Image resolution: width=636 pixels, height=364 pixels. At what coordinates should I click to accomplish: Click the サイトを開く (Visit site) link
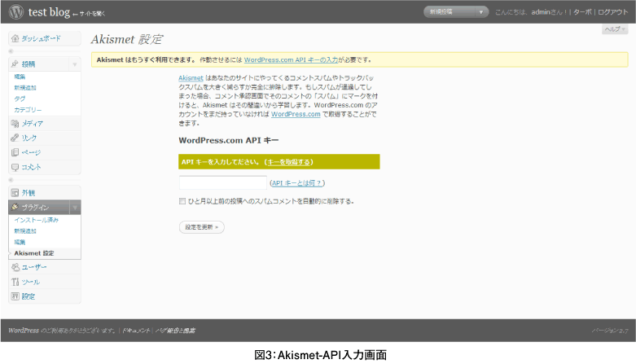click(90, 14)
